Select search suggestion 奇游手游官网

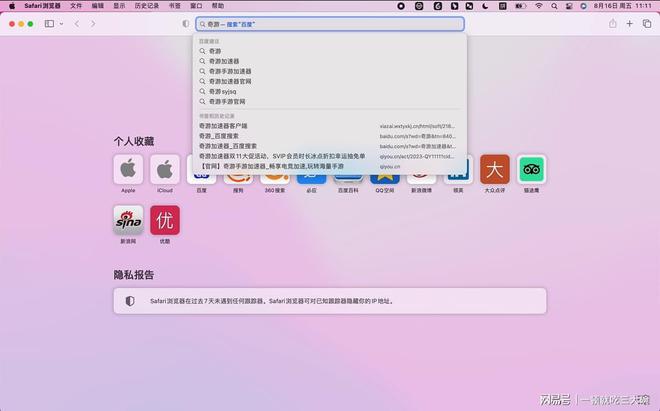pyautogui.click(x=330, y=101)
